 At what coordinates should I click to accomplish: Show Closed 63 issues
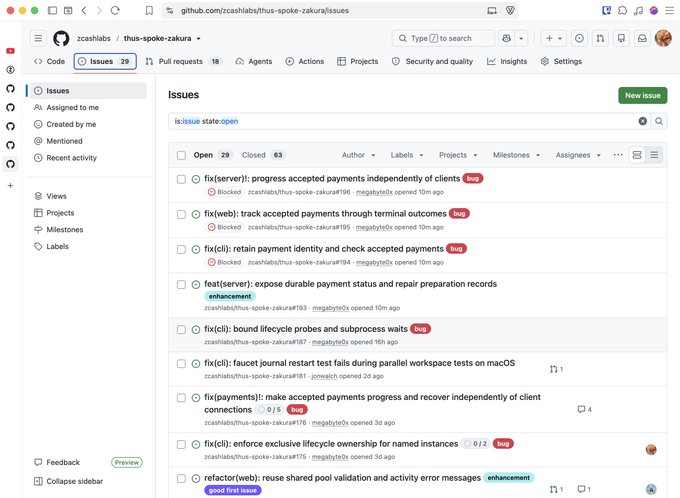click(263, 155)
